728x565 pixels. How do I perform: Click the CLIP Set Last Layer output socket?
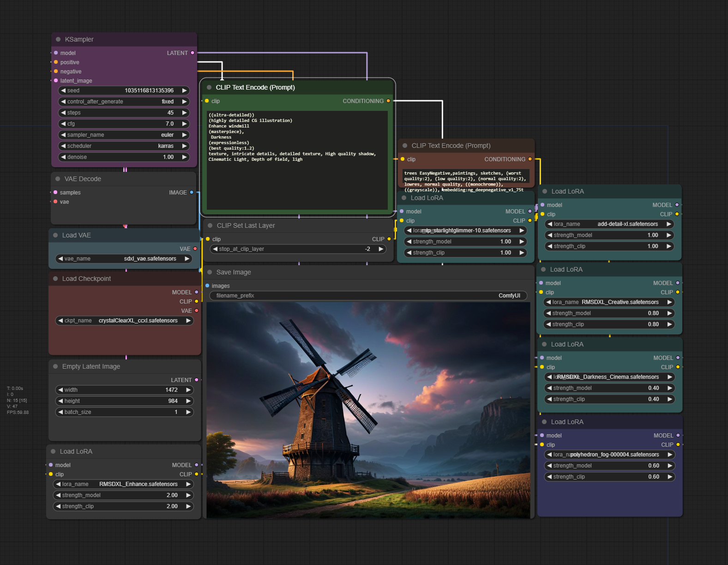pyautogui.click(x=389, y=239)
